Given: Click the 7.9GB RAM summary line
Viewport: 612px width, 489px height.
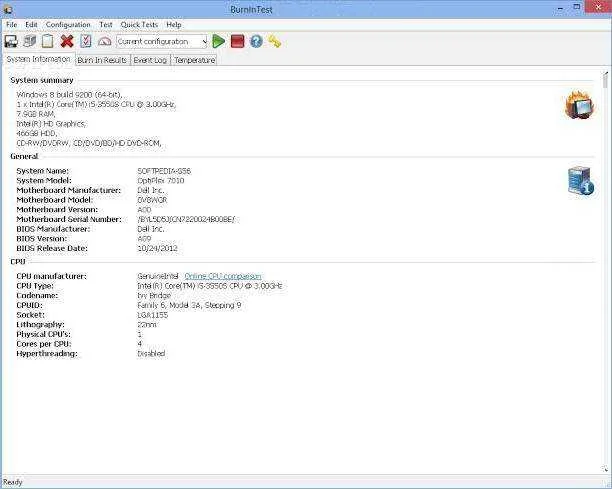Looking at the screenshot, I should [36, 114].
